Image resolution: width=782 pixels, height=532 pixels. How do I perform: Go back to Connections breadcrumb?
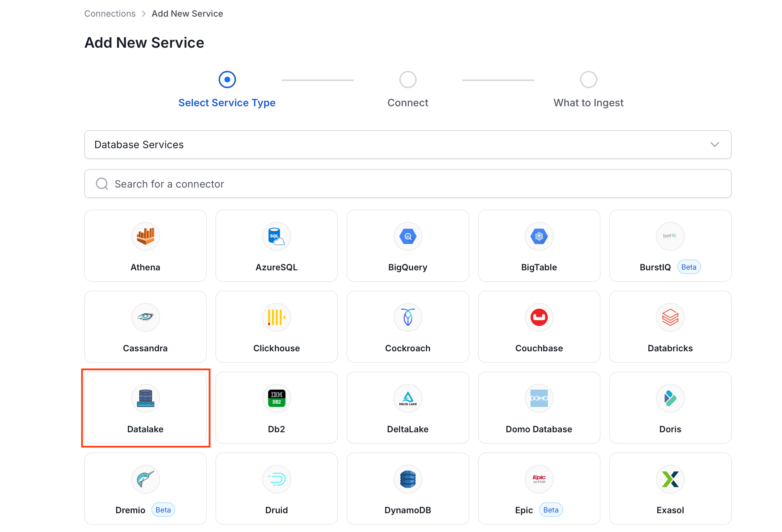click(110, 14)
